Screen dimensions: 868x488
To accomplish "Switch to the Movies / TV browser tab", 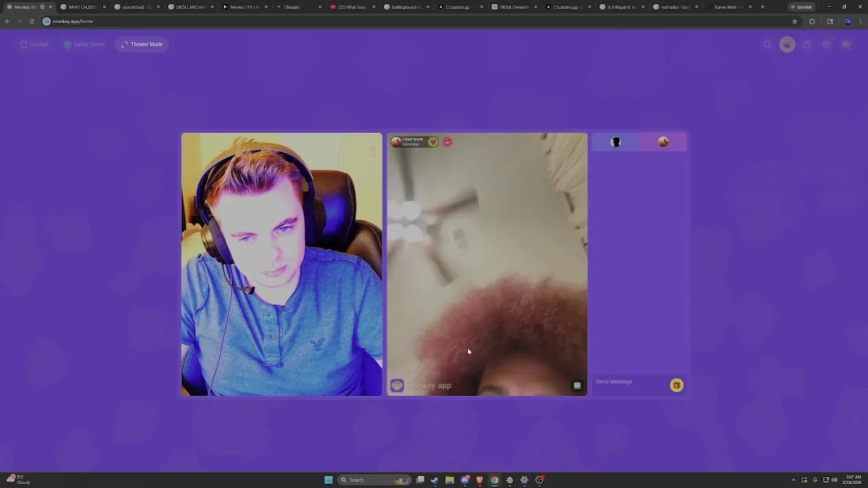I will [244, 7].
